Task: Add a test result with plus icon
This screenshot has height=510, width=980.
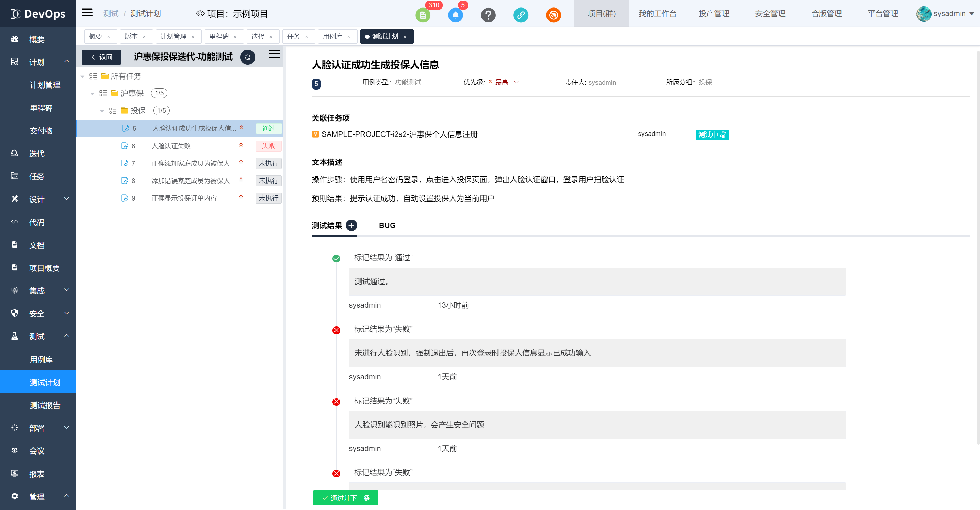Action: (351, 226)
